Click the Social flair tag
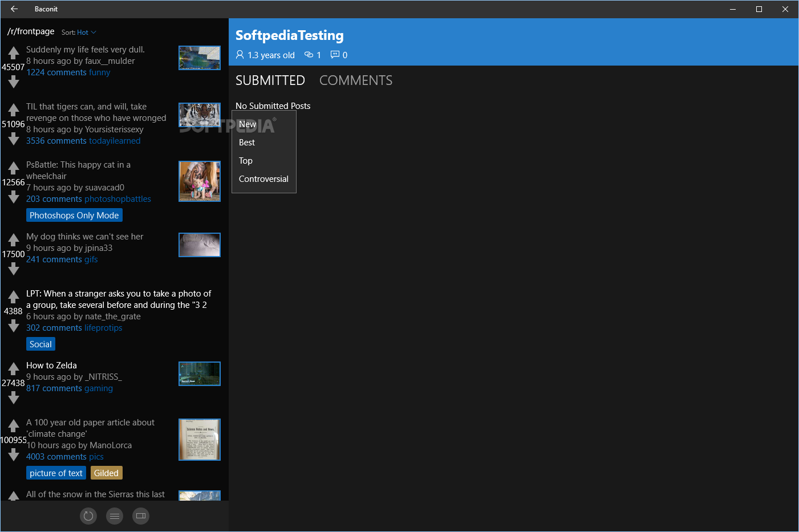Viewport: 799px width, 532px height. [40, 344]
